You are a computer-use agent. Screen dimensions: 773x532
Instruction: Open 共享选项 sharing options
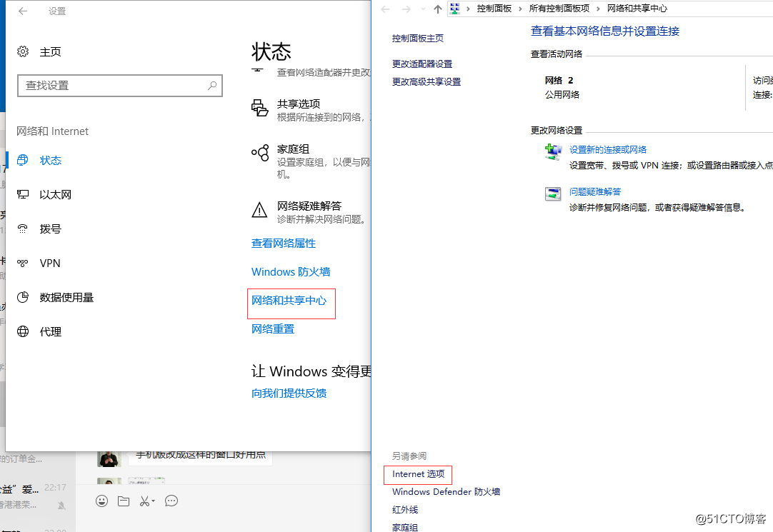point(298,104)
